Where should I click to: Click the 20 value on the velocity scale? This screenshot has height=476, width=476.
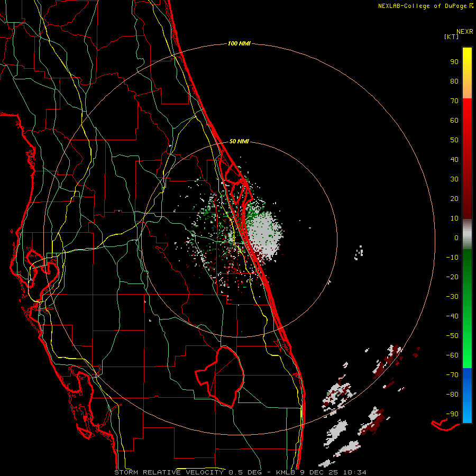point(454,199)
